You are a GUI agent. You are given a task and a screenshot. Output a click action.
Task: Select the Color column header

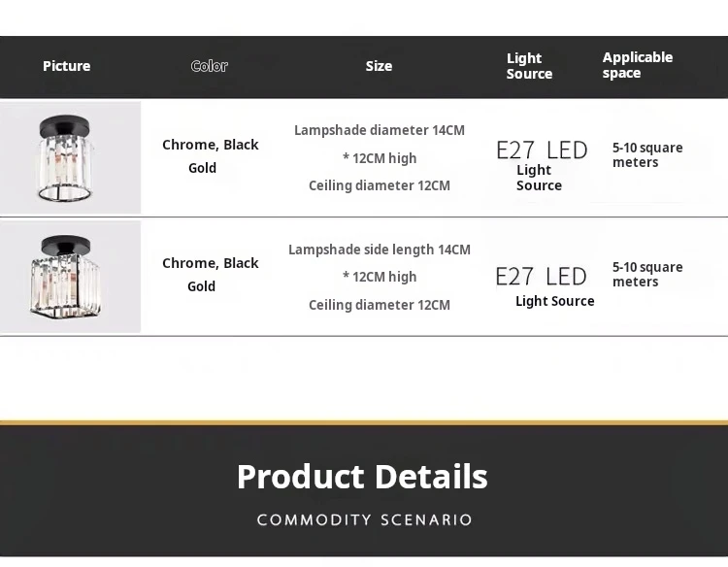coord(210,66)
